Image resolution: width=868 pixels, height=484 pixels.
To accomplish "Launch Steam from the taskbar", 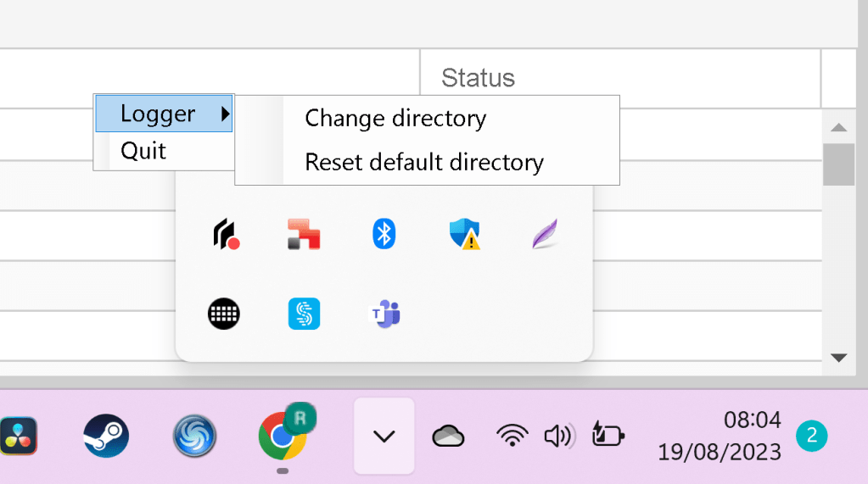I will (x=106, y=436).
